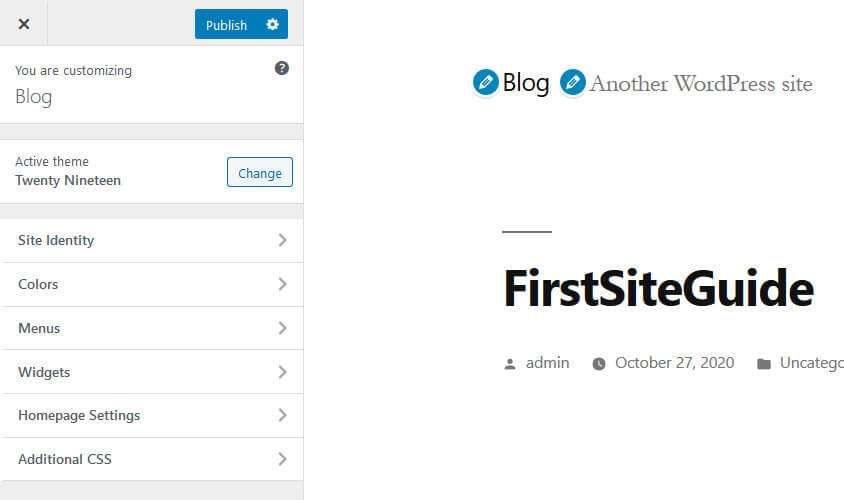
Task: Open the FirstSiteGuide post title
Action: click(658, 289)
